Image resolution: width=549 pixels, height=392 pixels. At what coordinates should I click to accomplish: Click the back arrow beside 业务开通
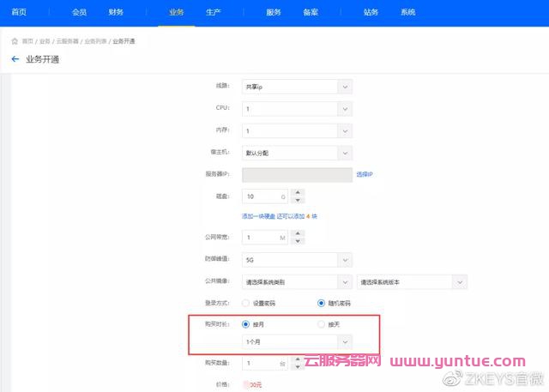point(15,59)
